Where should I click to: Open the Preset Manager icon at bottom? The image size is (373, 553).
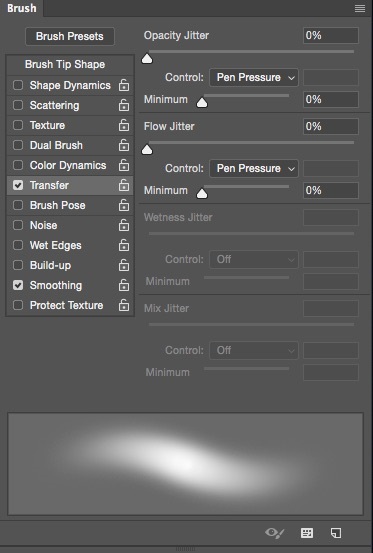click(307, 533)
